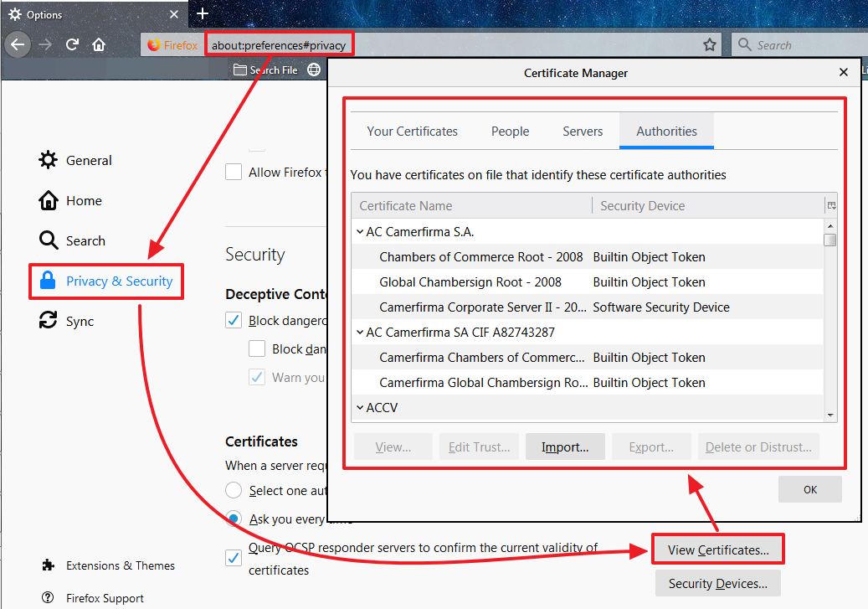
Task: Click the column picker icon in certificate list
Action: 831,205
